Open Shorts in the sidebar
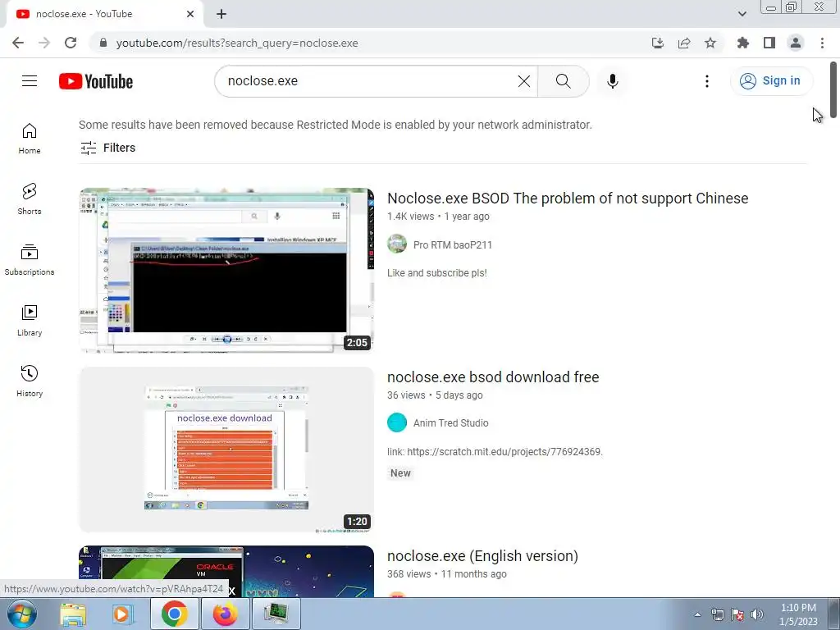840x630 pixels. (30, 199)
